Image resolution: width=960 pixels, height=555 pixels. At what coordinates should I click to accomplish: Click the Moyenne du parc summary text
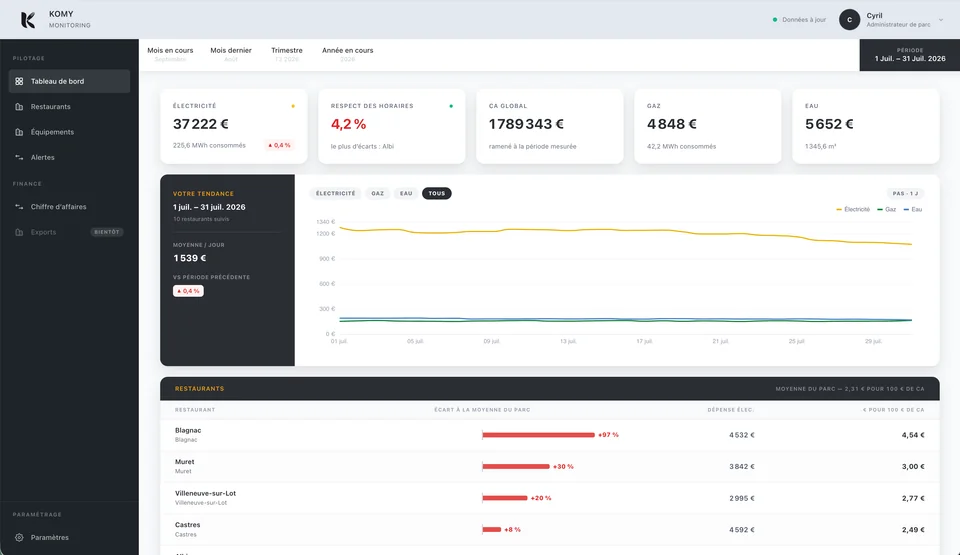(850, 389)
